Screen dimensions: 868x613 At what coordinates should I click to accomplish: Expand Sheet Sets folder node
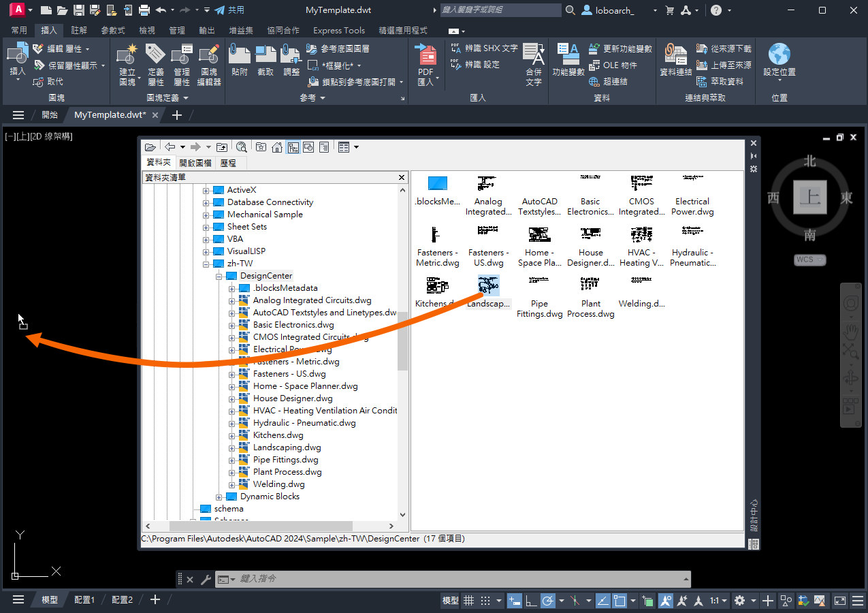coord(206,227)
